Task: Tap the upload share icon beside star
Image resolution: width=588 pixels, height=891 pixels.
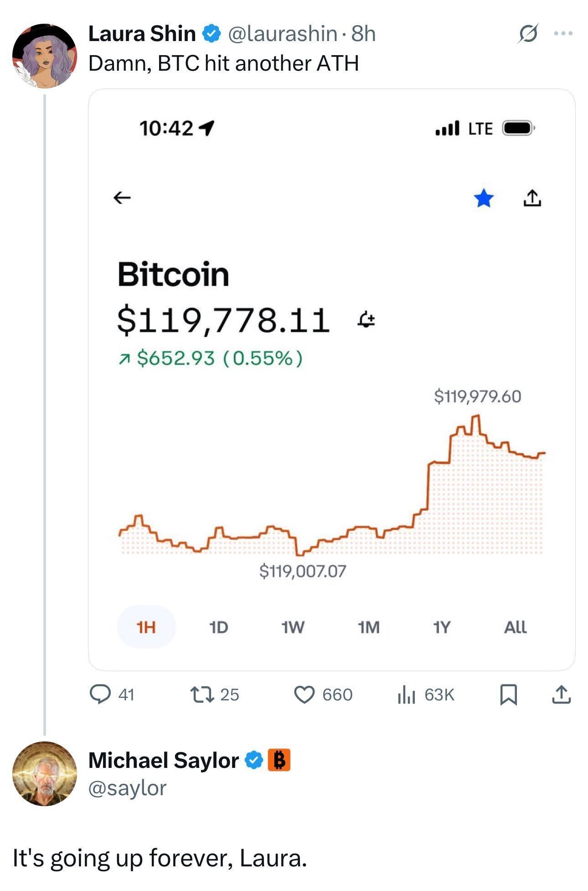Action: pyautogui.click(x=532, y=198)
